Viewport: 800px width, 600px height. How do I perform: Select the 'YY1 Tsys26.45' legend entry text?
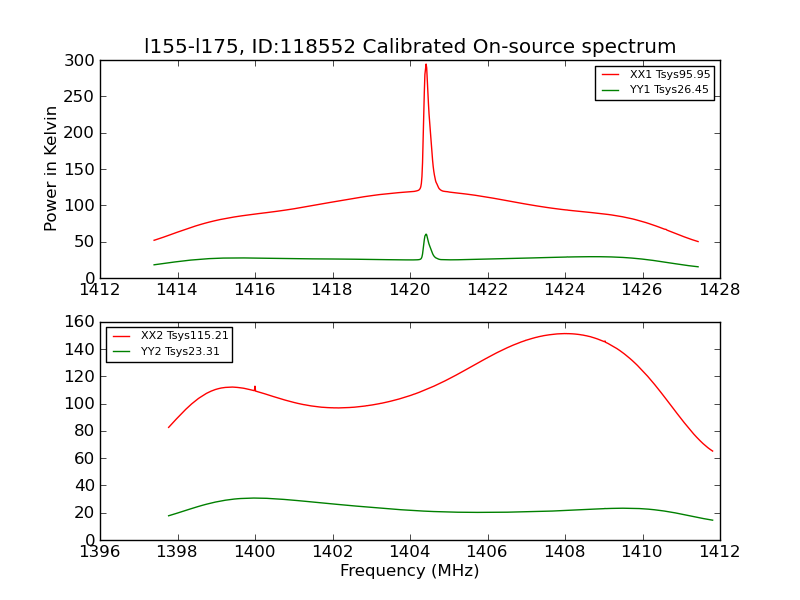click(669, 90)
